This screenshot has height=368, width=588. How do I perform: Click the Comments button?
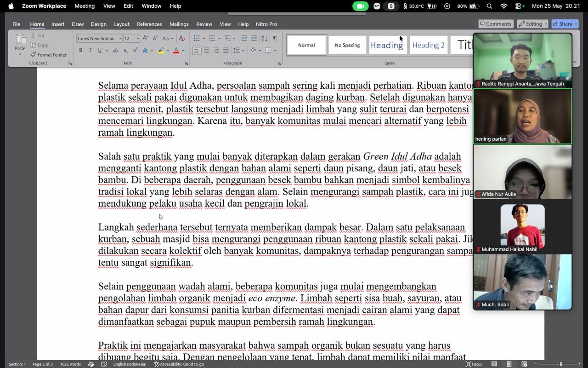[x=495, y=24]
